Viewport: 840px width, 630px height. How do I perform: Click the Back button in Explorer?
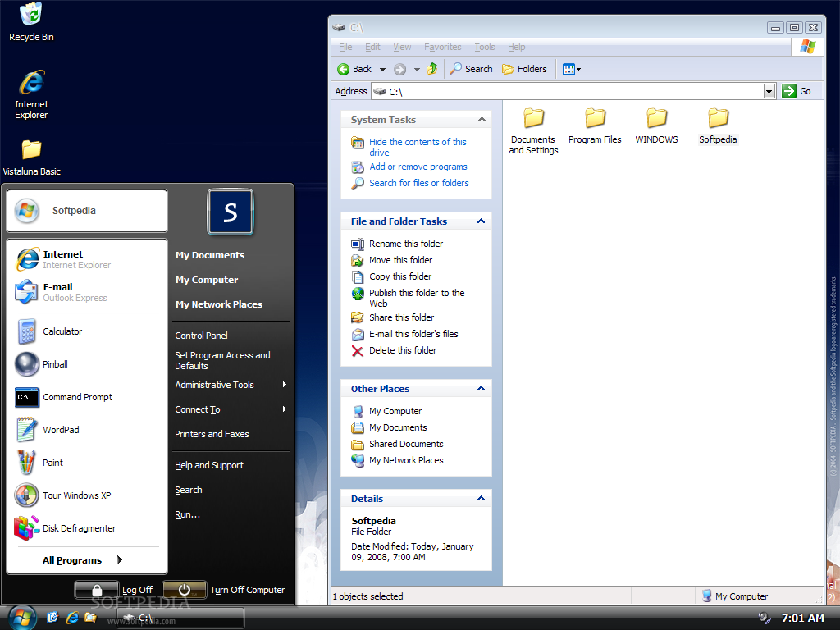(354, 69)
